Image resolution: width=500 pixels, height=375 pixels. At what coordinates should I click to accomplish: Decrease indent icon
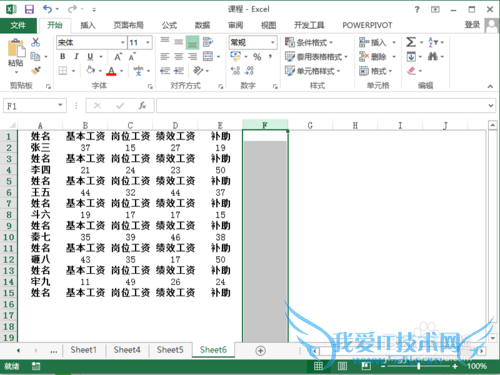click(165, 71)
